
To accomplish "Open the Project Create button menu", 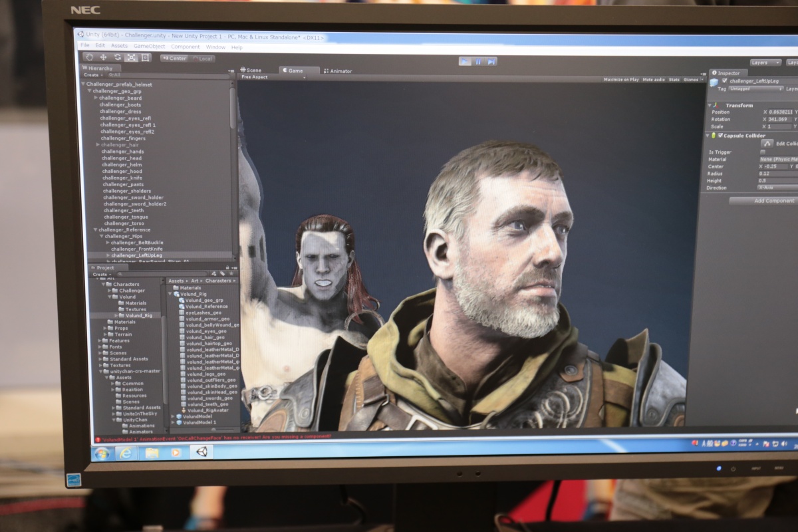I will tap(102, 273).
